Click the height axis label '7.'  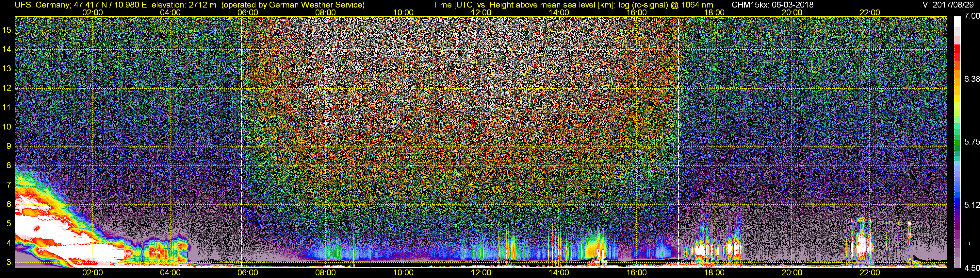point(9,185)
